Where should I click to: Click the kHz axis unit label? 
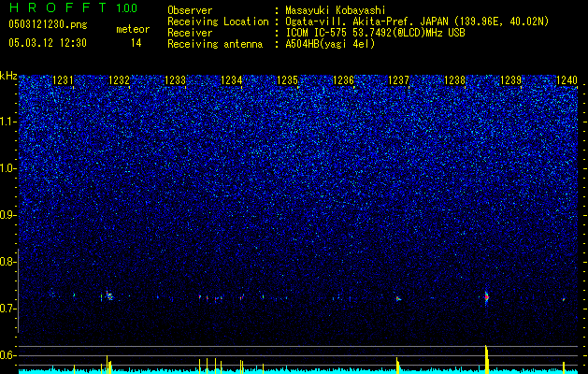tap(8, 76)
